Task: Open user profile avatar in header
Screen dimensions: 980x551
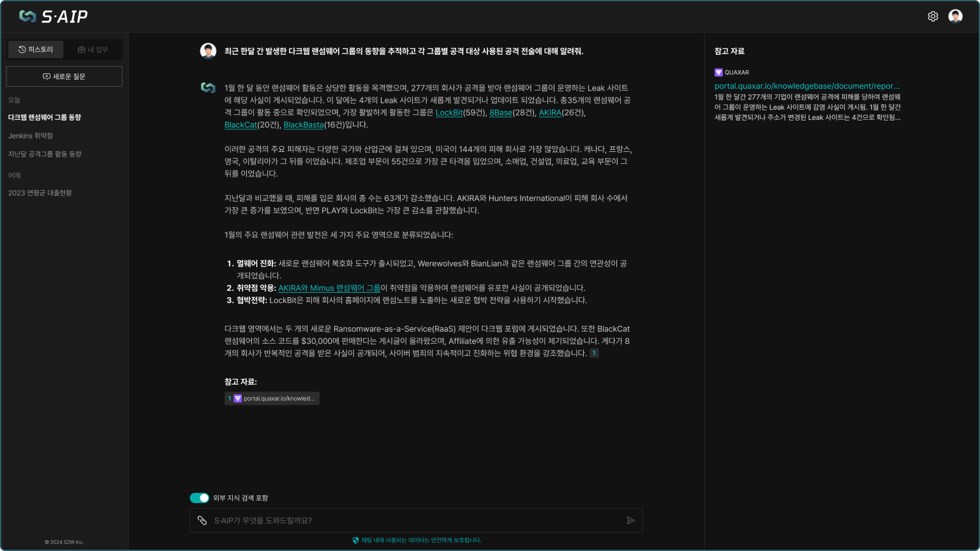Action: pos(955,17)
